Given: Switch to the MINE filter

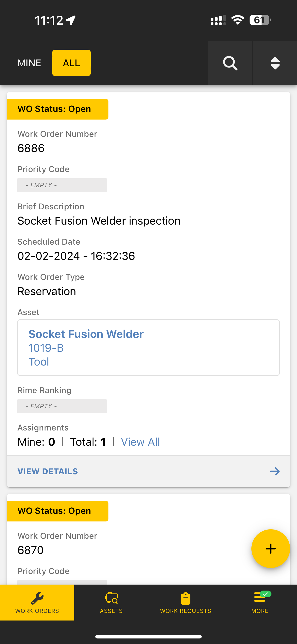Looking at the screenshot, I should (29, 63).
